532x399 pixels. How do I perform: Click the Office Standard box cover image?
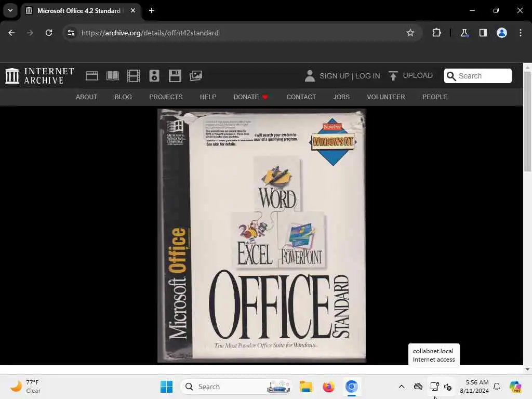[x=262, y=235]
